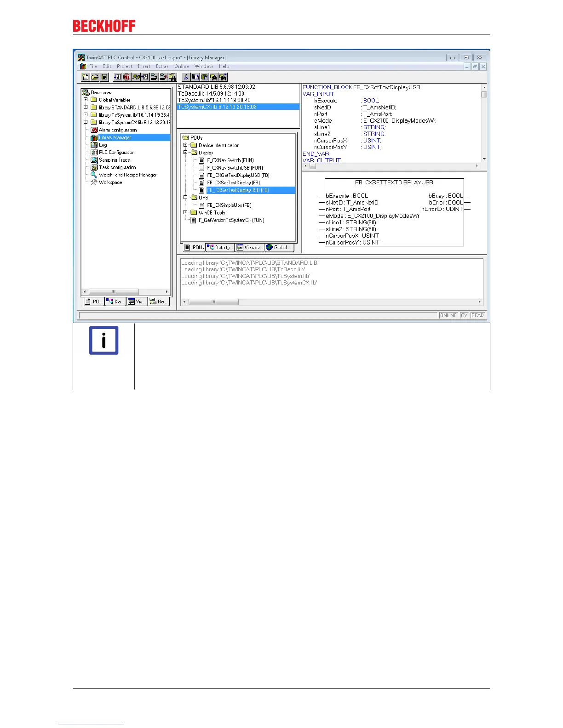This screenshot has height=728, width=563.
Task: Select the POUs tab in library pane
Action: tap(194, 248)
